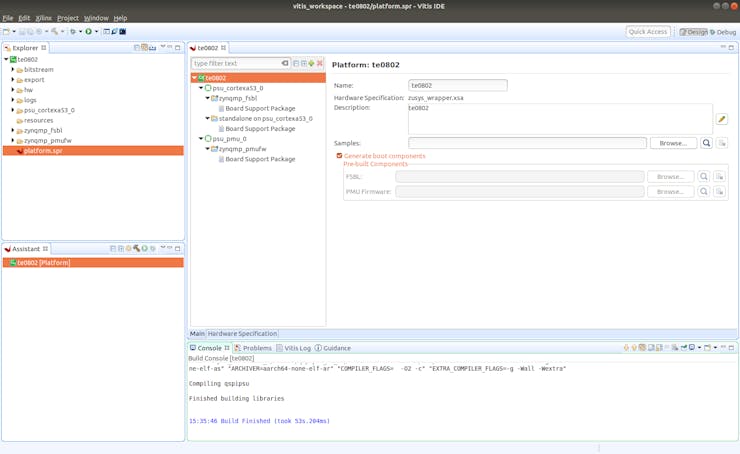Screen dimensions: 740x454
Task: Click the Quick Access search box
Action: [647, 32]
